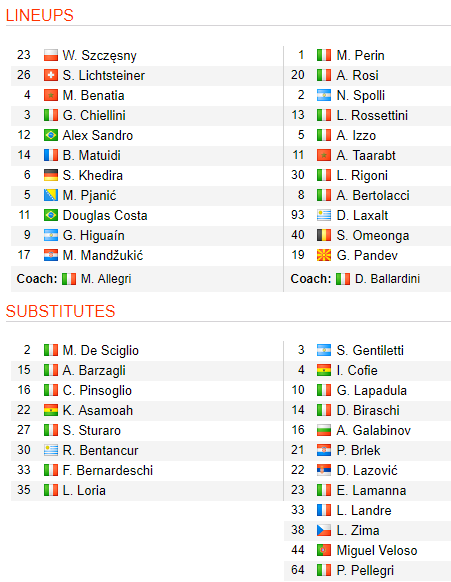The height and width of the screenshot is (582, 451).
Task: Click the Portuguese flag beside Miguel Veloso
Action: [324, 550]
